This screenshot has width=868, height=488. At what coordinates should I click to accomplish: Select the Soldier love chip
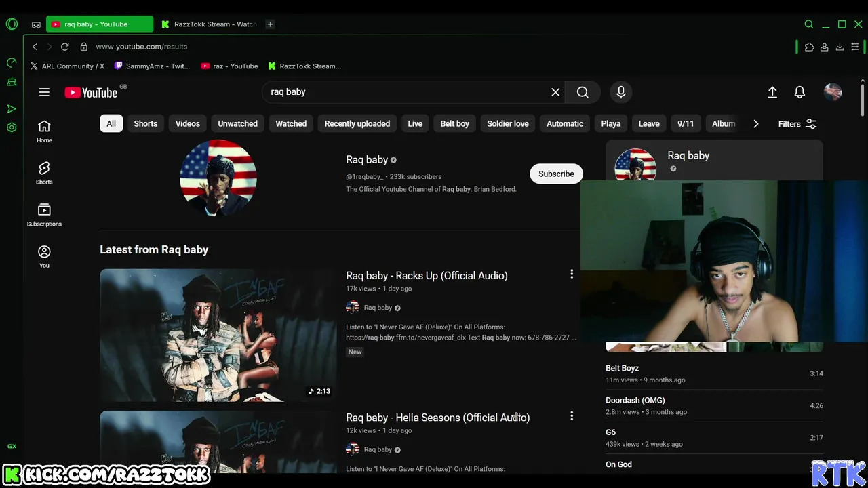point(508,123)
